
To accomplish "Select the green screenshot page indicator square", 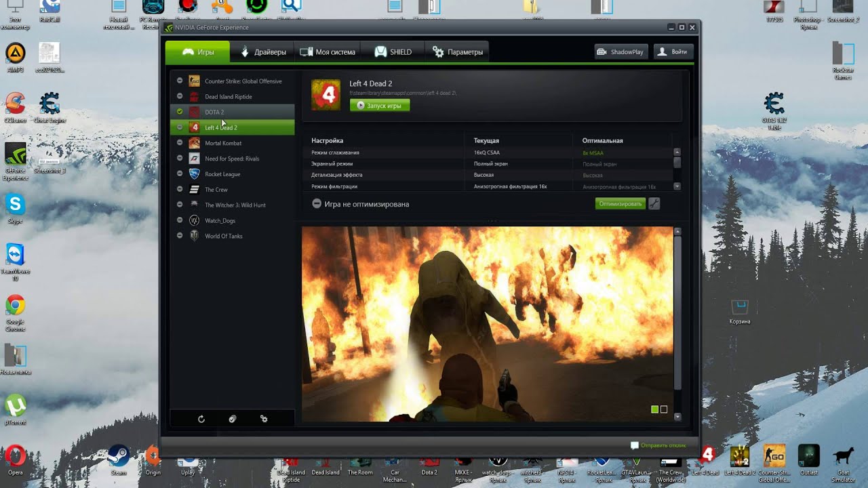I will point(654,409).
